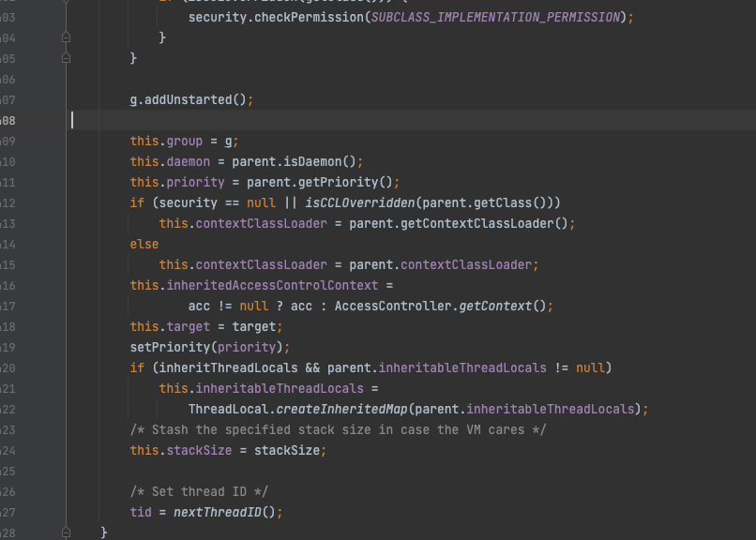Click the getContextClassLoader() call
The height and width of the screenshot is (540, 756).
484,223
